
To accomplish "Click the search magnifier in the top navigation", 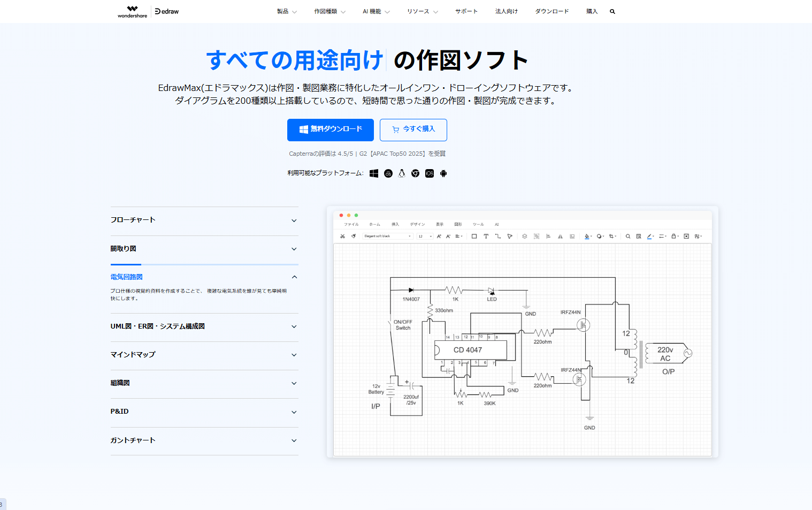I will point(612,11).
